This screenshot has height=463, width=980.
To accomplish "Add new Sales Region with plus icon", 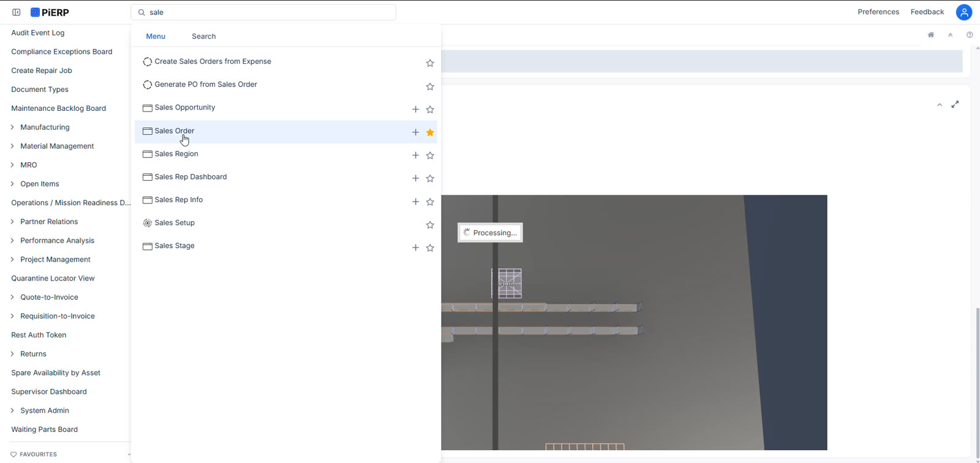I will click(415, 156).
